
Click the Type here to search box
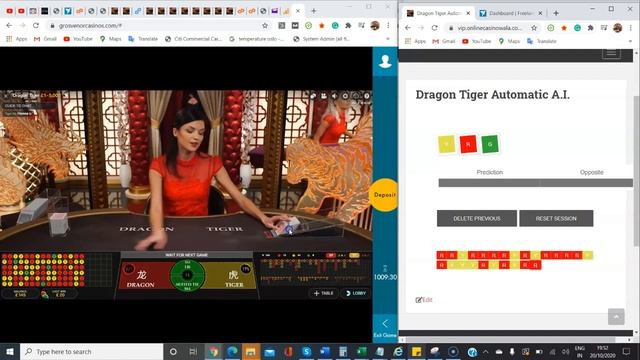pyautogui.click(x=91, y=351)
